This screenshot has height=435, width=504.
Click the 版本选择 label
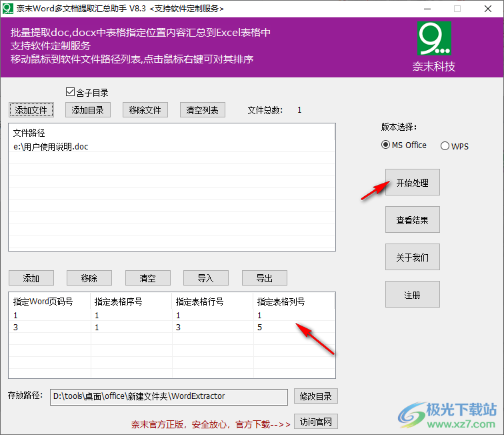pos(399,127)
